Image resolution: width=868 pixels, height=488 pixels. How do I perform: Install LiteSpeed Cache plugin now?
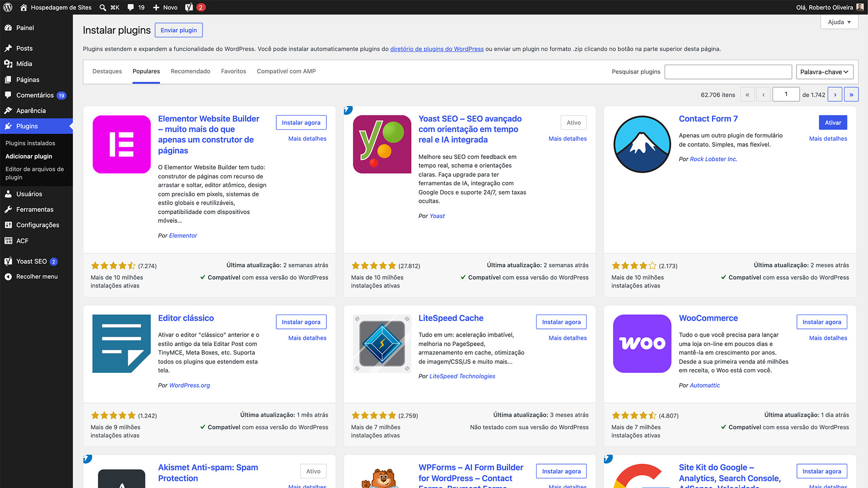click(x=561, y=322)
